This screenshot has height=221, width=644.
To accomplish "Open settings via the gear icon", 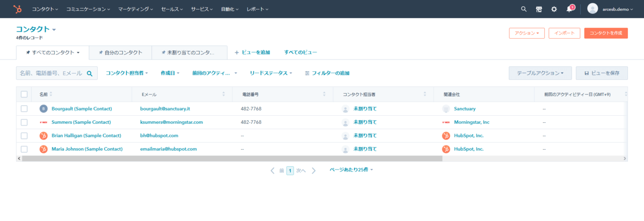I will coord(554,9).
